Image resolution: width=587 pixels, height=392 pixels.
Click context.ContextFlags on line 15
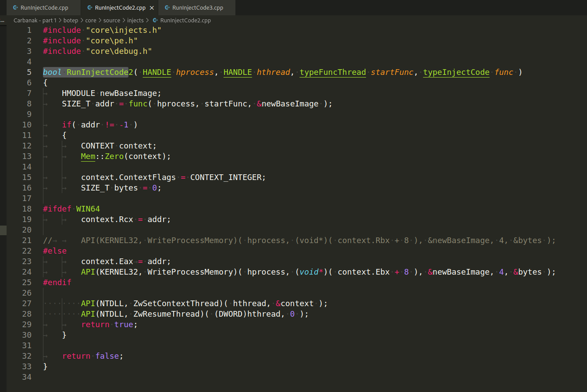pyautogui.click(x=128, y=177)
